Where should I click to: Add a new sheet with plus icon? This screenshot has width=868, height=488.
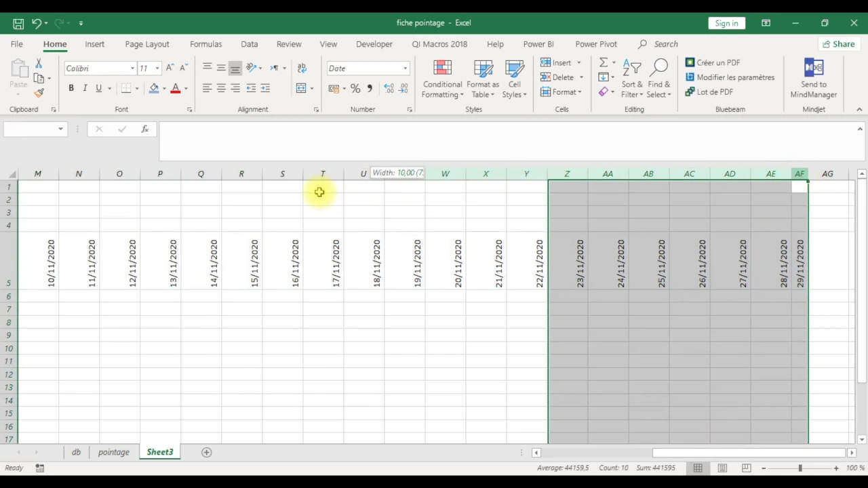coord(207,452)
